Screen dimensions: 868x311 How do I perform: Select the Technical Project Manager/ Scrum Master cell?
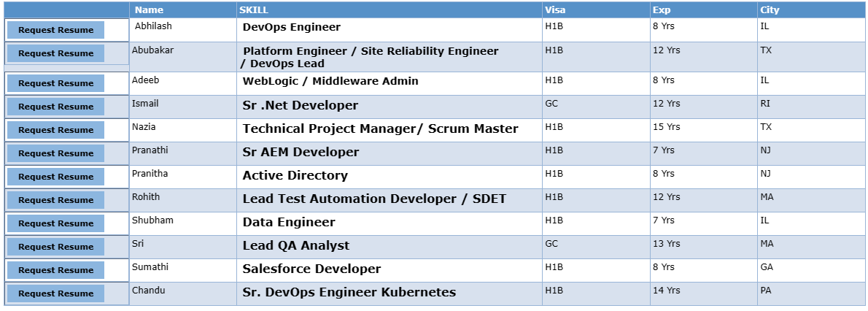point(380,128)
